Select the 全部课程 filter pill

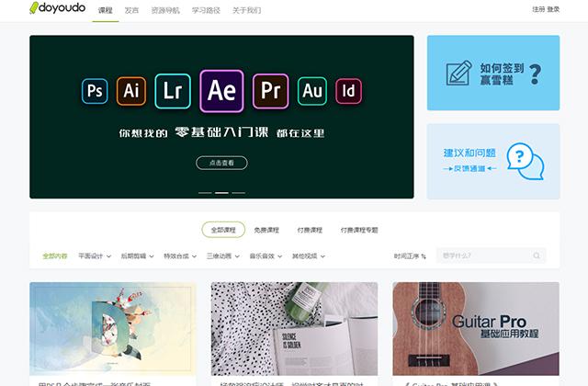223,230
